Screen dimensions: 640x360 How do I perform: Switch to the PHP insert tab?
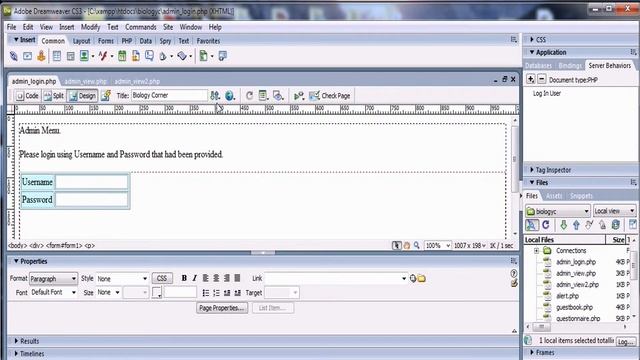pos(127,41)
